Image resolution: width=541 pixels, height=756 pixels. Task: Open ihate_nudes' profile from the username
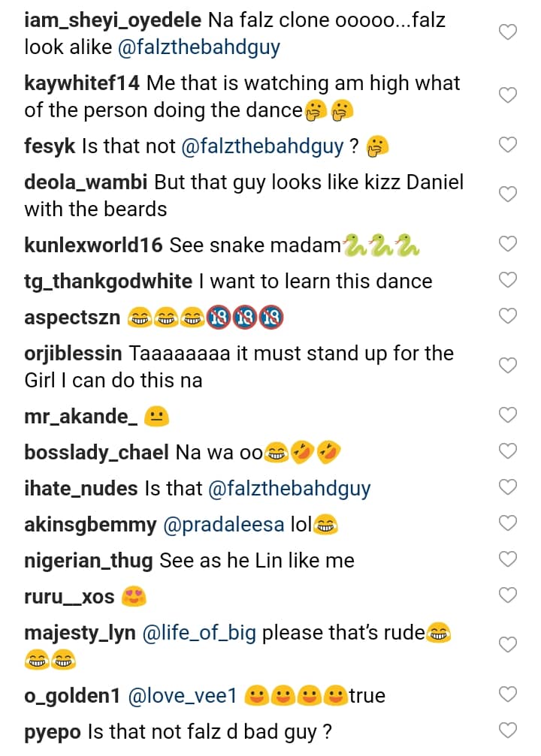click(x=81, y=489)
